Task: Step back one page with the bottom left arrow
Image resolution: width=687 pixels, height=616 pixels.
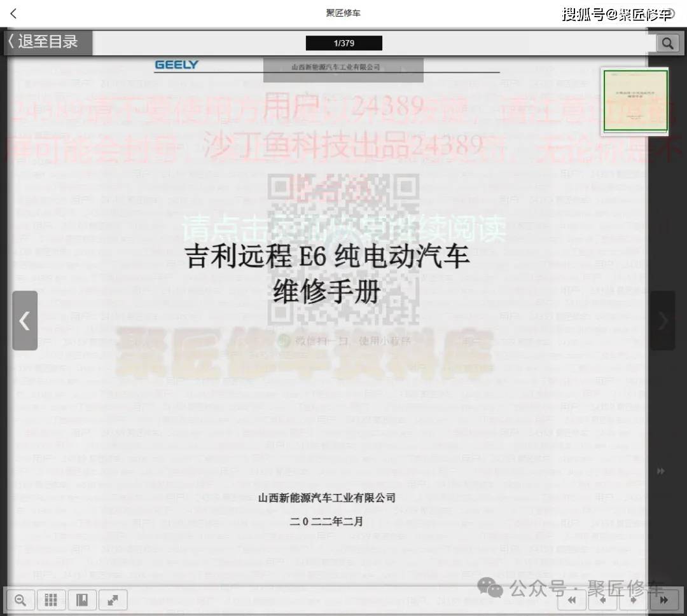Action: point(602,600)
